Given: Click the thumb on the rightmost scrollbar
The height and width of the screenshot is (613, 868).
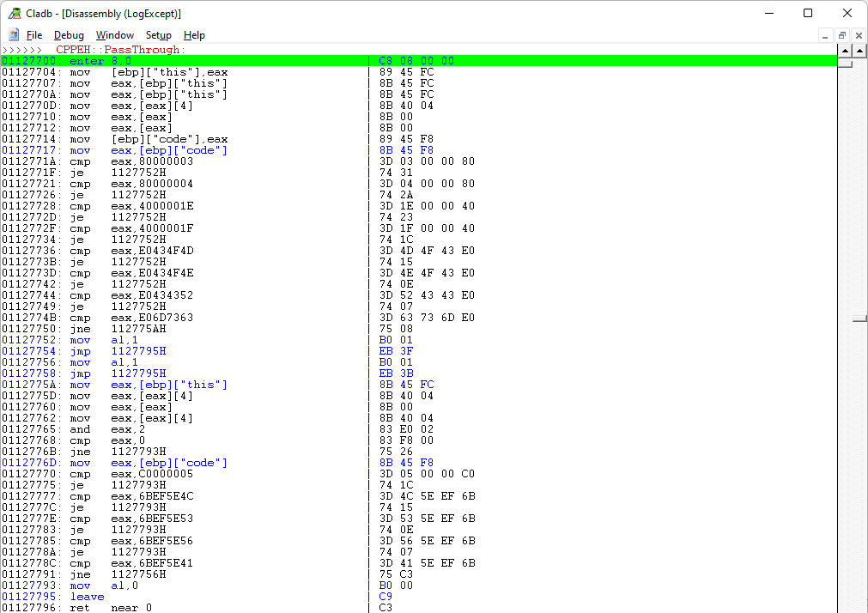Looking at the screenshot, I should click(860, 319).
